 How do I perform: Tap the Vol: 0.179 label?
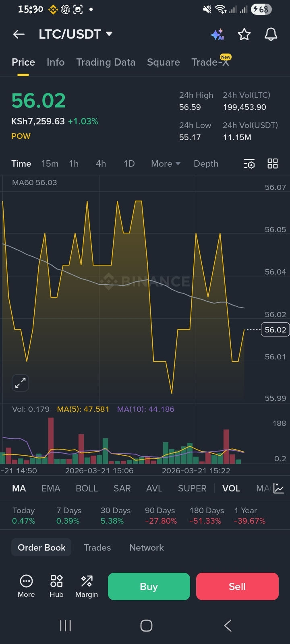click(31, 409)
